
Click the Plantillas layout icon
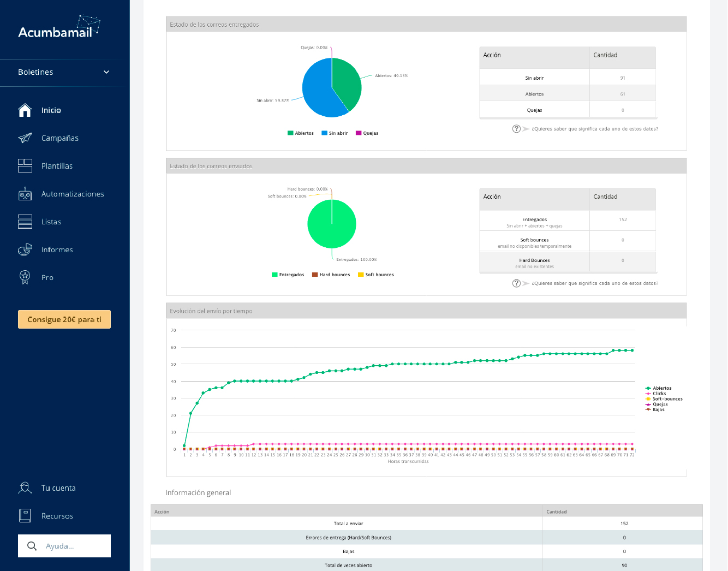[25, 166]
